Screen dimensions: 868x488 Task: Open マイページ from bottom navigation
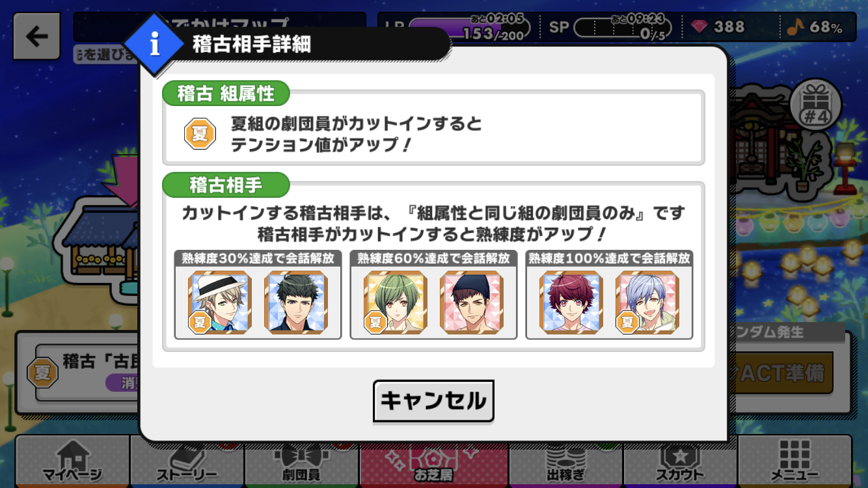click(73, 461)
